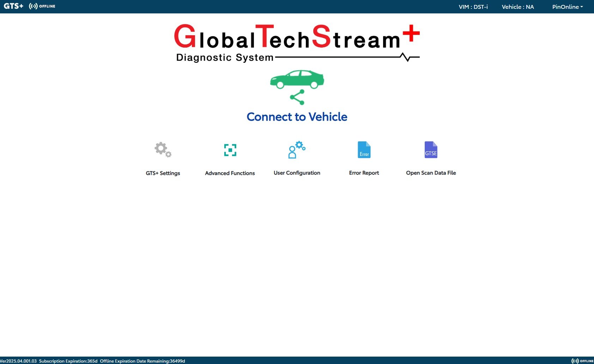Click the share connection icon below the car

[x=297, y=97]
